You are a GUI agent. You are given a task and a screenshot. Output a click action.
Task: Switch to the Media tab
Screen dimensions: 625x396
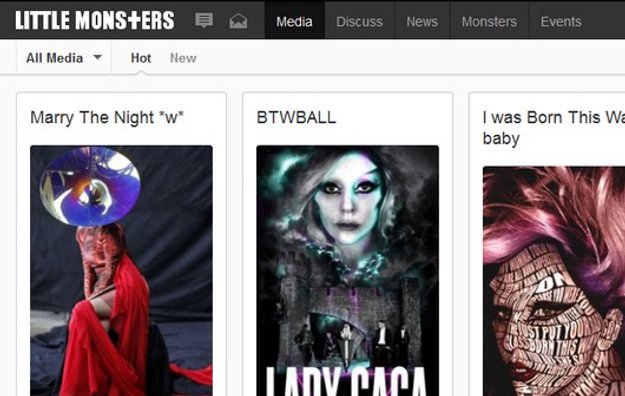click(x=295, y=21)
